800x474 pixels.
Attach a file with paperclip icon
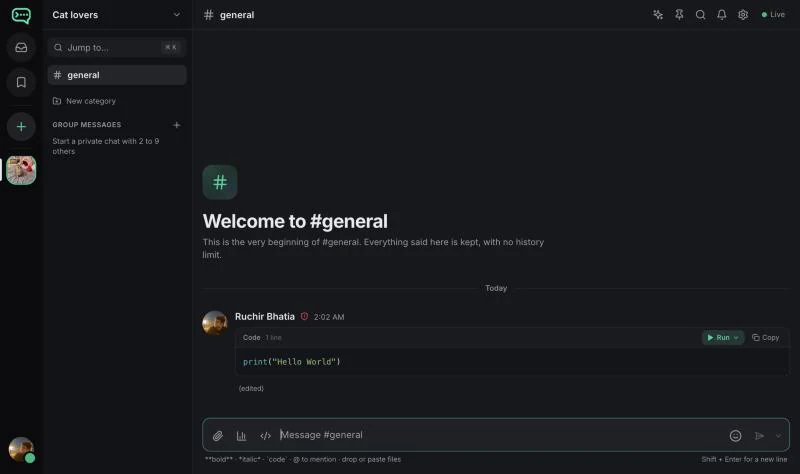[218, 436]
